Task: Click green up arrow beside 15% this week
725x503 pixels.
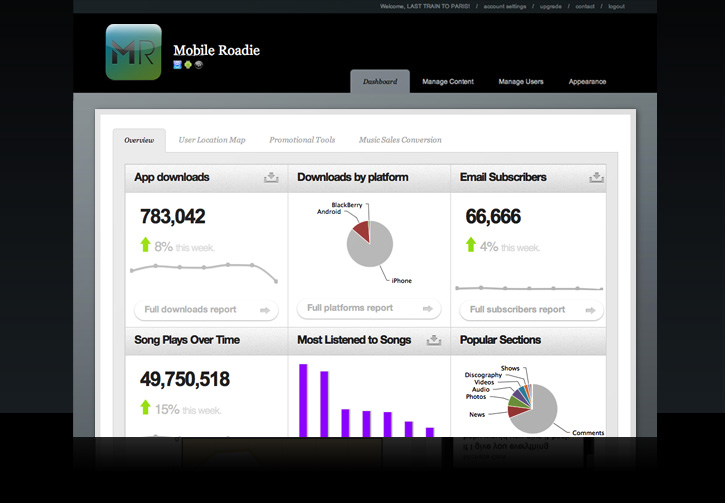Action: point(146,407)
